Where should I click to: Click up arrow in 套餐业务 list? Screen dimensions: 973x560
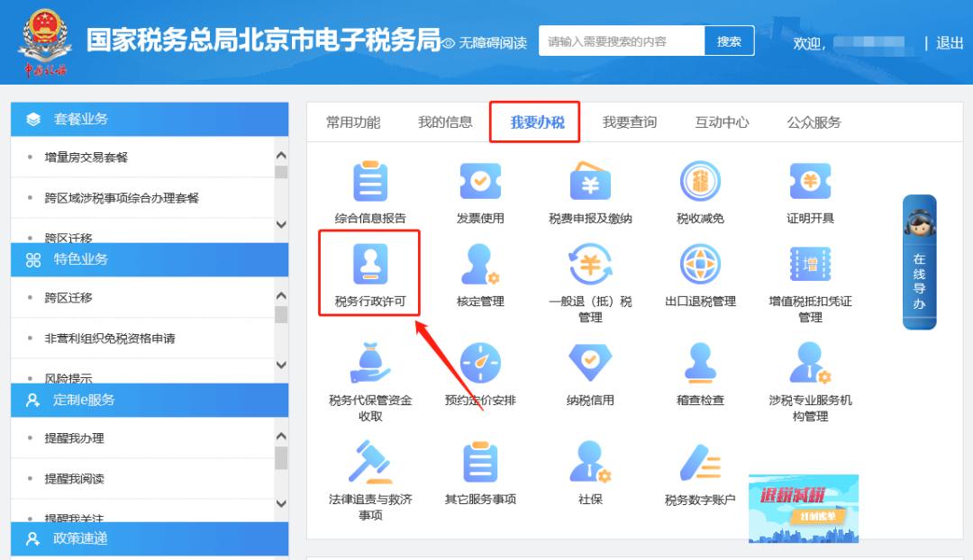pyautogui.click(x=281, y=156)
